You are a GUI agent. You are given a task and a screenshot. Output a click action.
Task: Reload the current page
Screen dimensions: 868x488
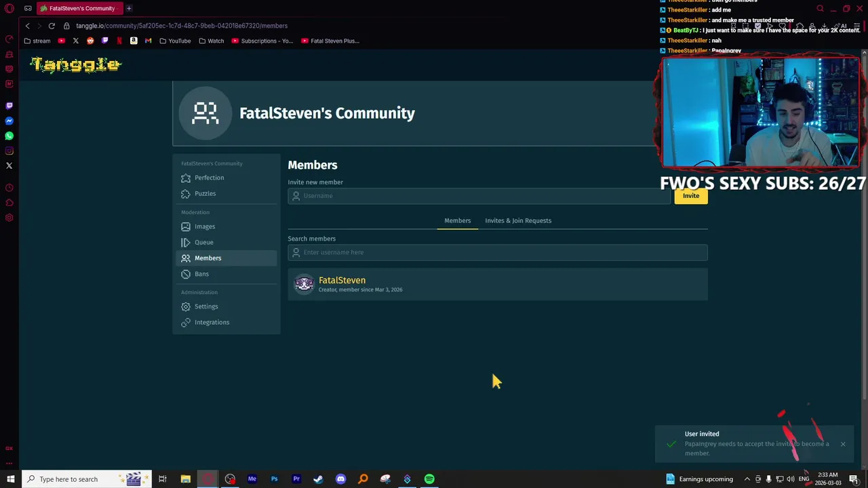[52, 26]
